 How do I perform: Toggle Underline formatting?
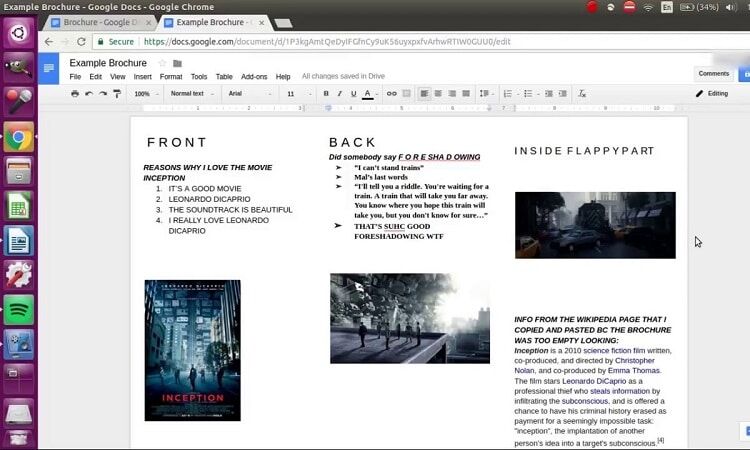pos(353,94)
